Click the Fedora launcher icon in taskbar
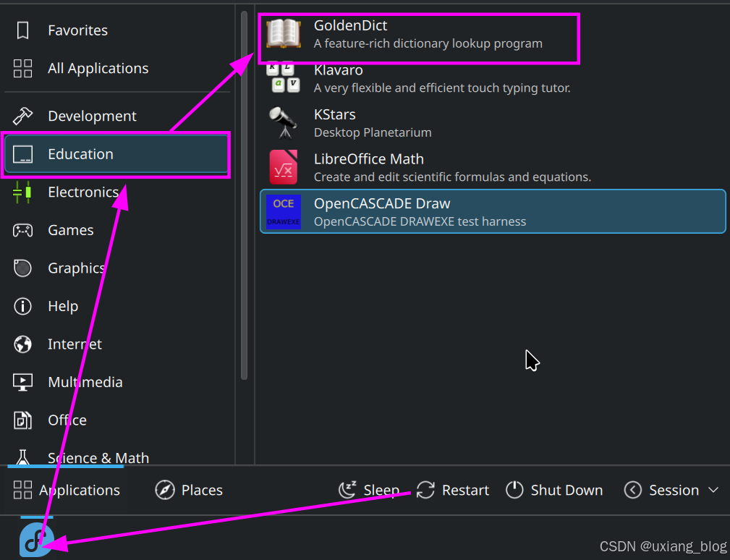 point(36,540)
